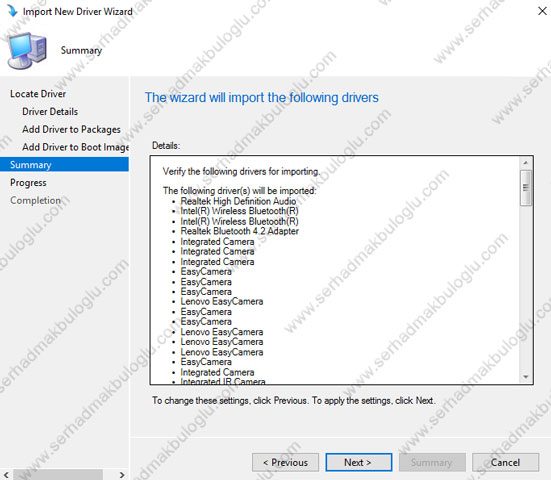Select the Progress step in sidebar
The image size is (551, 480).
pos(28,183)
